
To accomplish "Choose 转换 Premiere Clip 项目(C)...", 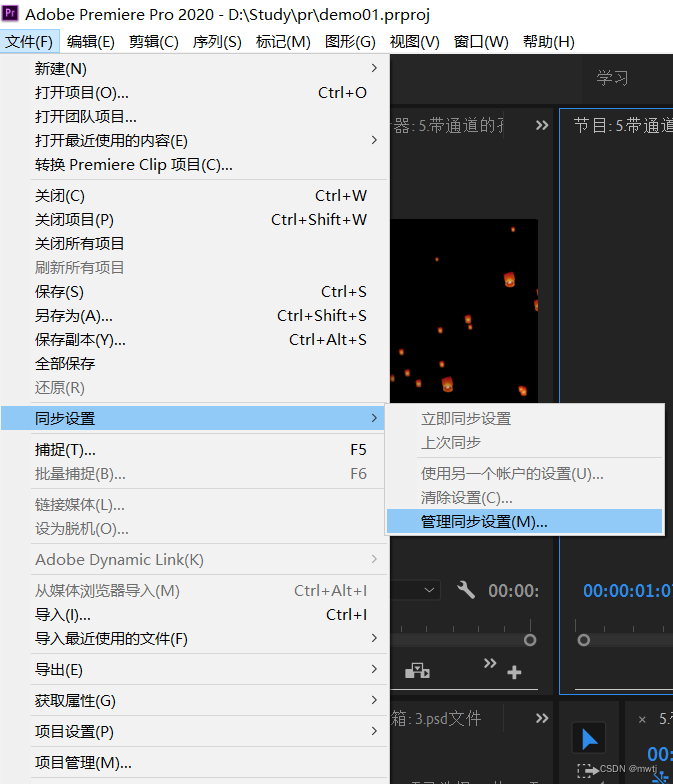I will (x=195, y=164).
